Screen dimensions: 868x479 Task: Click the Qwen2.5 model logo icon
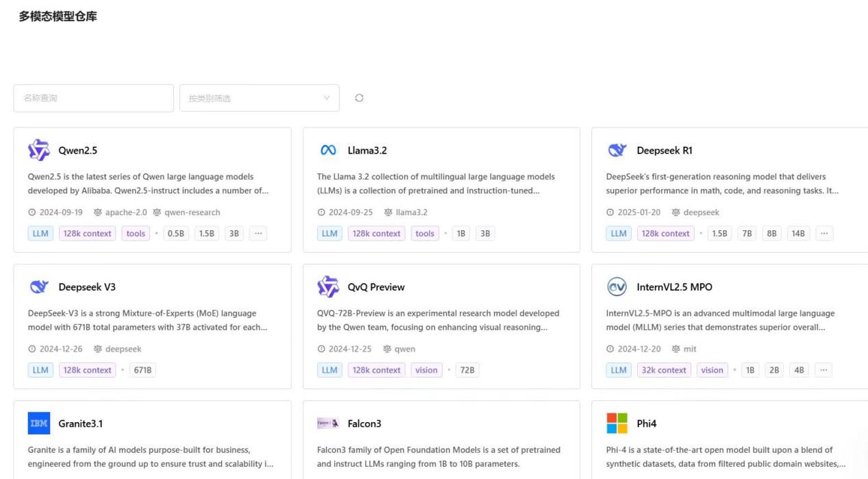[x=39, y=150]
